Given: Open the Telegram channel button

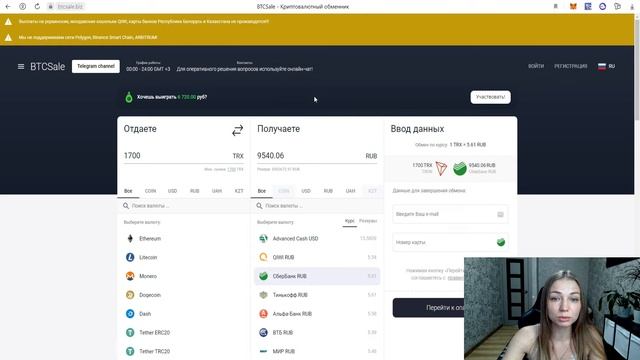Looking at the screenshot, I should [96, 66].
